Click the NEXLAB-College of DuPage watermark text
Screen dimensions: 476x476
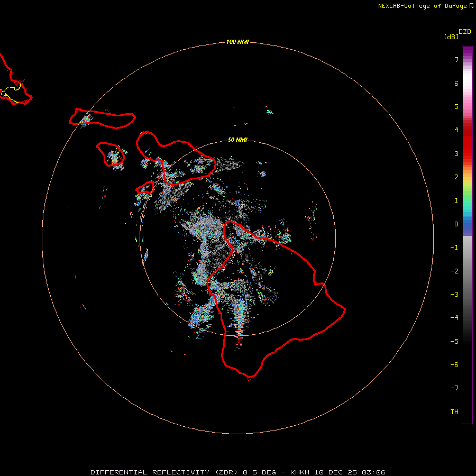tap(426, 6)
